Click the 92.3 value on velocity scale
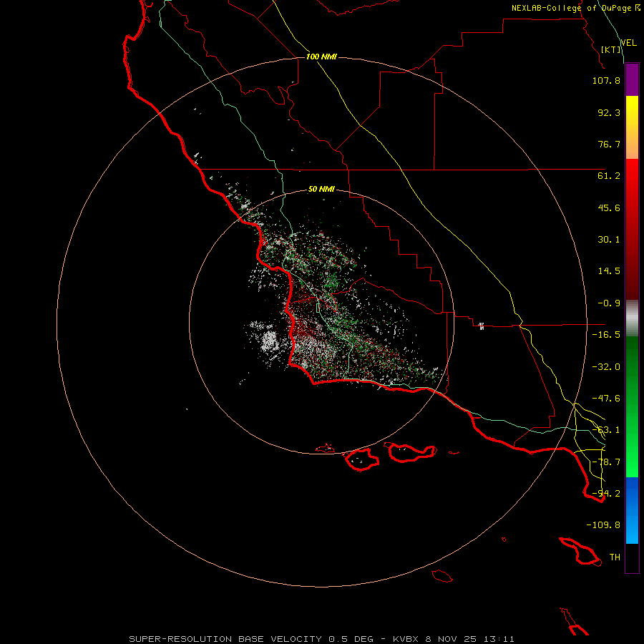This screenshot has height=644, width=644. pyautogui.click(x=609, y=112)
